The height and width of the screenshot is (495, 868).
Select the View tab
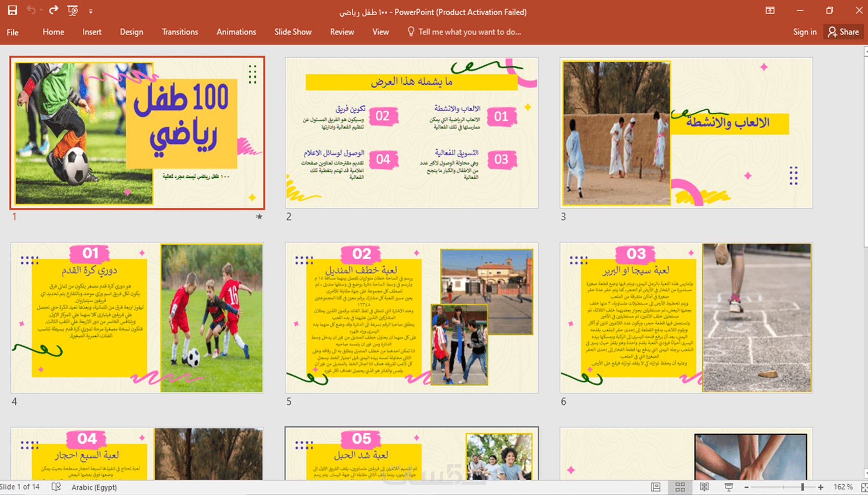coord(380,32)
